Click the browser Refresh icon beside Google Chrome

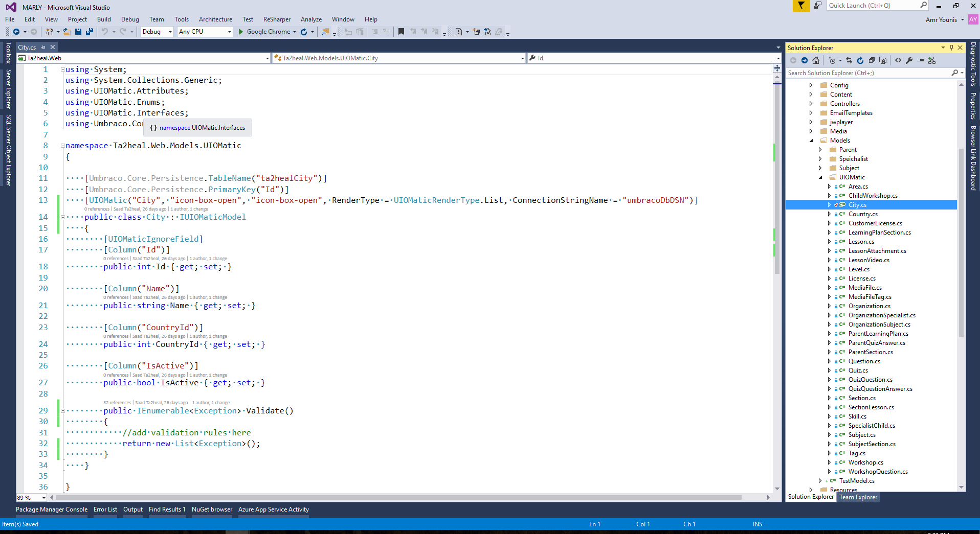(x=304, y=32)
